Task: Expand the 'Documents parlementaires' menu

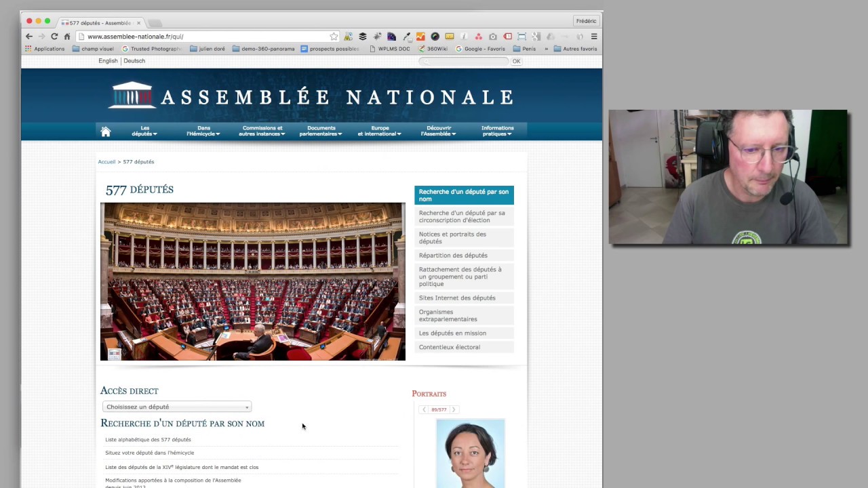Action: 321,131
